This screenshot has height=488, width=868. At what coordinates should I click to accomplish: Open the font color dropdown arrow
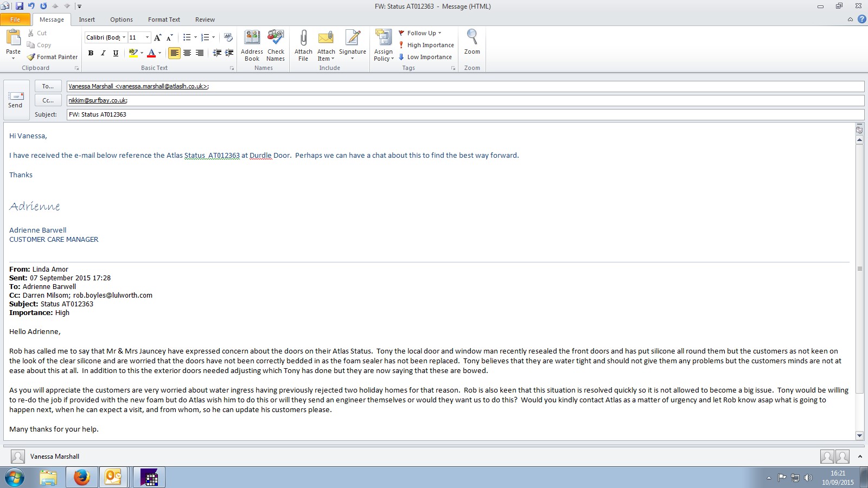pyautogui.click(x=159, y=53)
